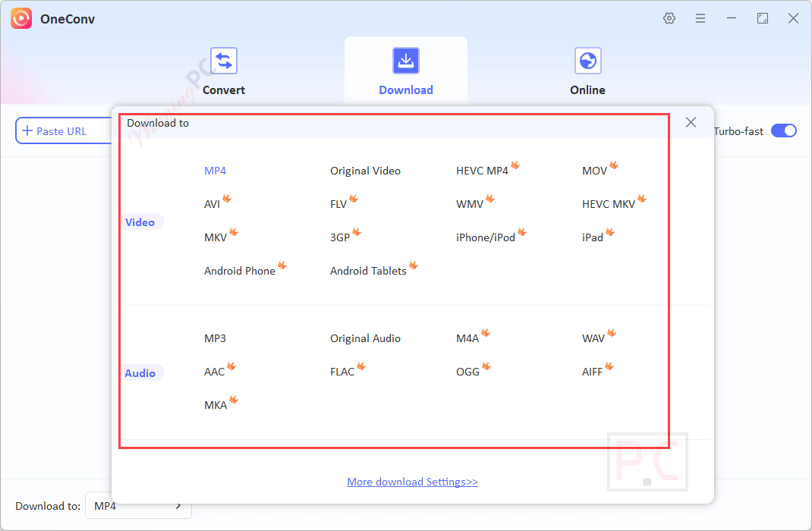
Task: Toggle the Turbo-fast switch
Action: pos(783,131)
